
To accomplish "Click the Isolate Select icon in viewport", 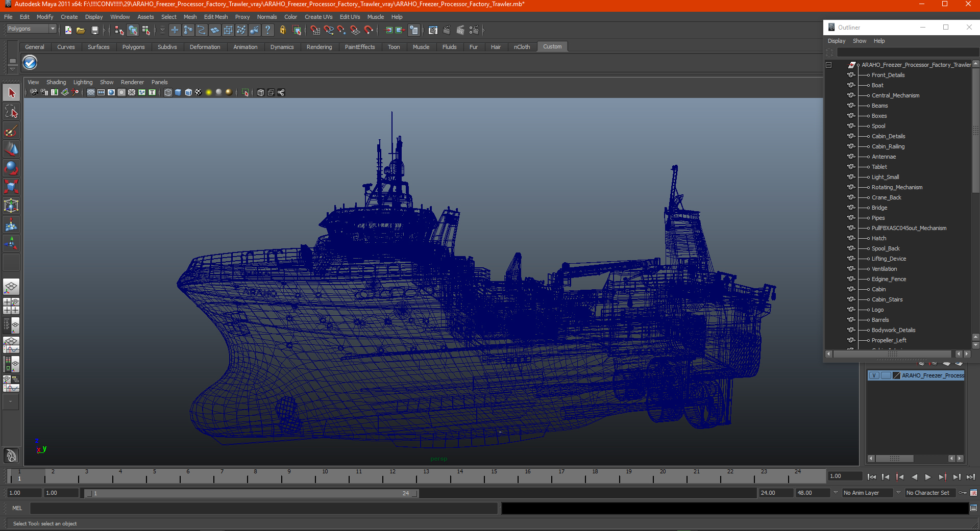I will pos(246,92).
